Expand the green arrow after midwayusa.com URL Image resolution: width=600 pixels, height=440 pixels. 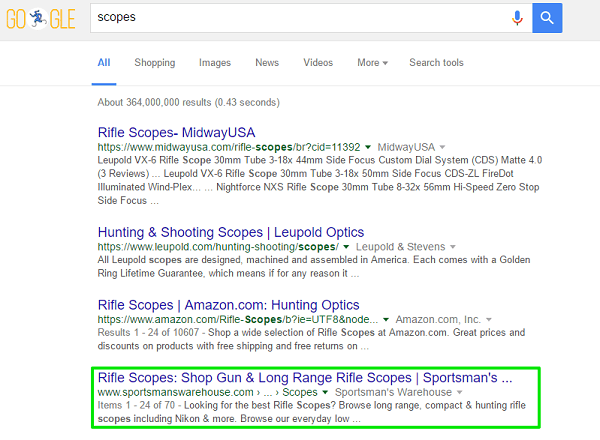[x=368, y=147]
